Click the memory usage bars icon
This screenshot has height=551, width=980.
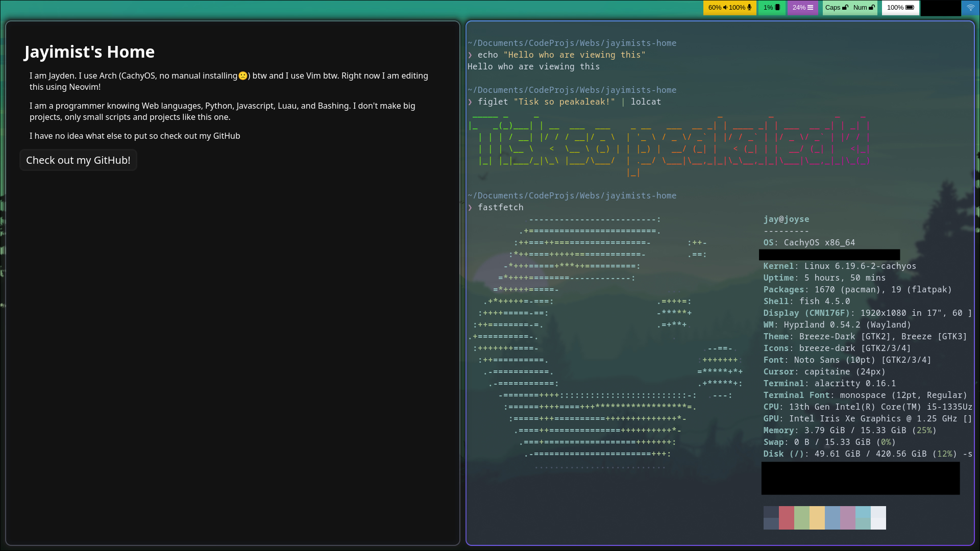(x=810, y=8)
